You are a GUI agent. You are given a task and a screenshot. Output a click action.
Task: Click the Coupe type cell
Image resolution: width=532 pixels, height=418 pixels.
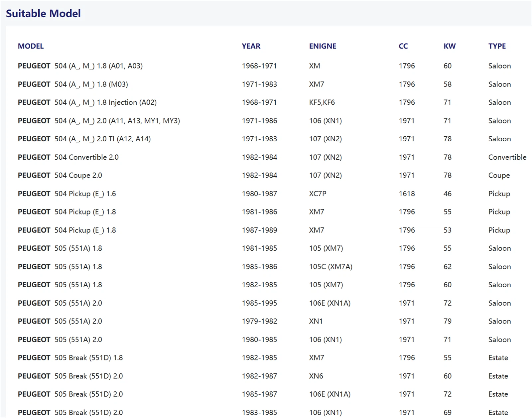(499, 175)
